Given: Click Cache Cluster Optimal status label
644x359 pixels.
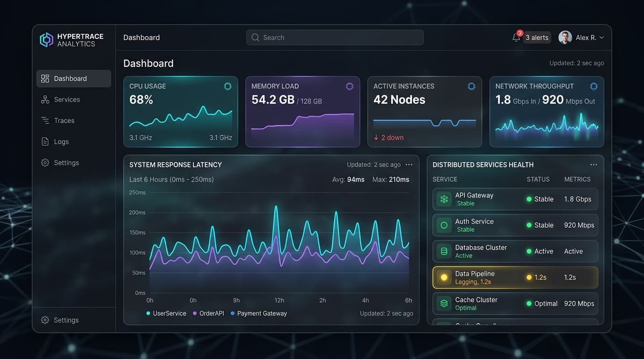Looking at the screenshot, I should pyautogui.click(x=546, y=304).
